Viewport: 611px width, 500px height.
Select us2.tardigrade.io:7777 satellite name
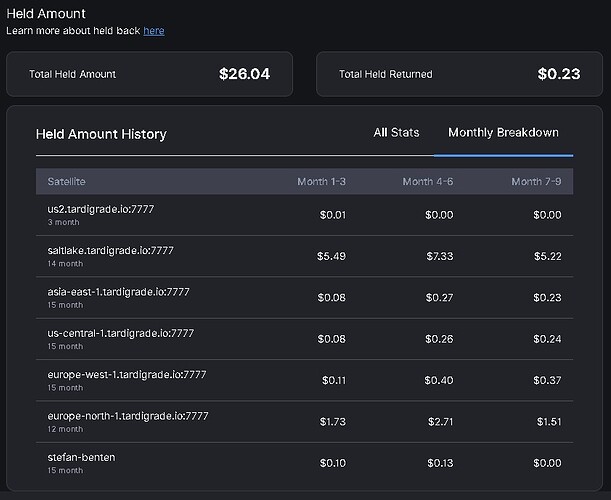pyautogui.click(x=101, y=209)
